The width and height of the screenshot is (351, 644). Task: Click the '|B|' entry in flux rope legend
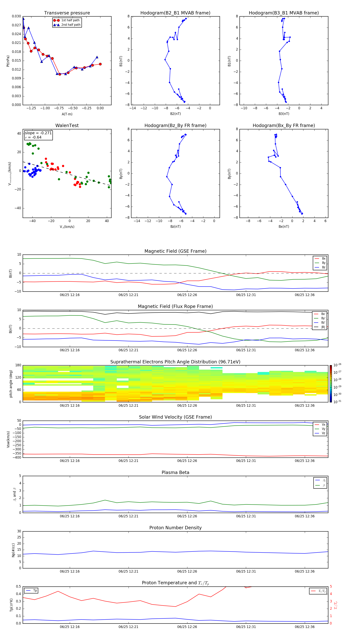(320, 327)
